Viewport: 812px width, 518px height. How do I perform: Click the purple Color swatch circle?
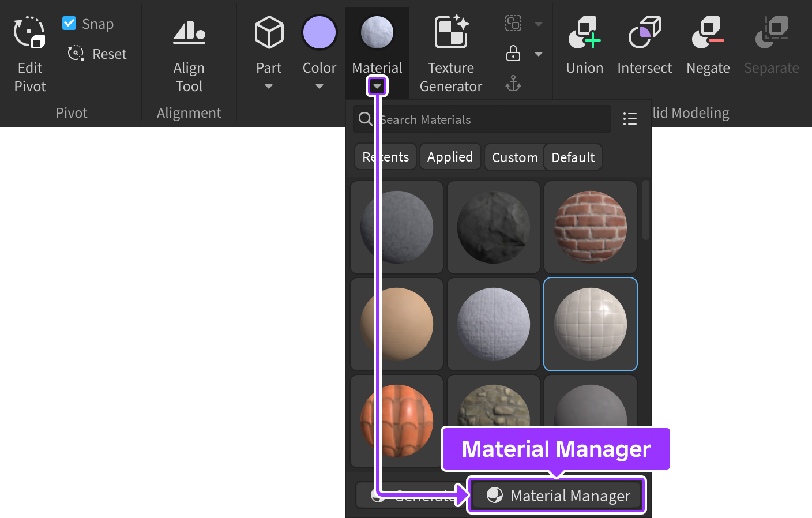[x=319, y=33]
